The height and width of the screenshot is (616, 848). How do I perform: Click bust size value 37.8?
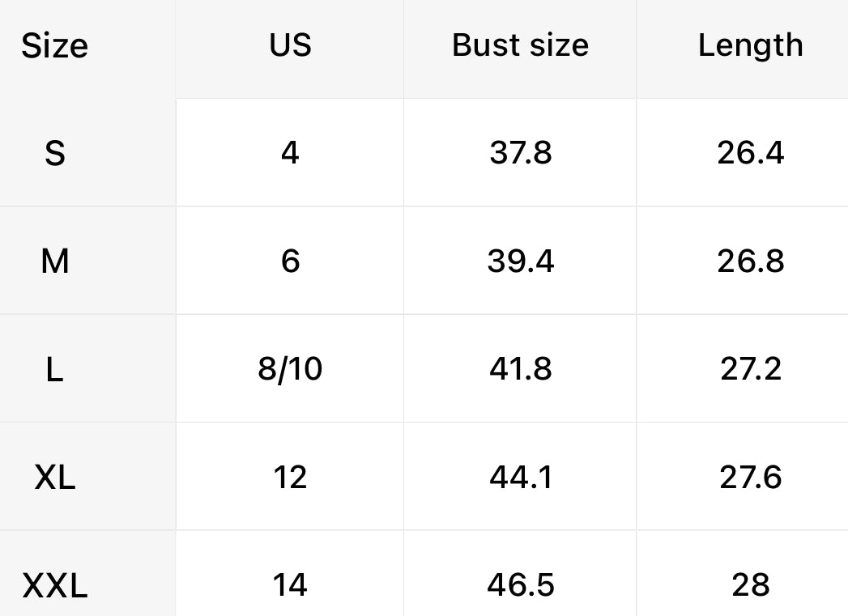(x=520, y=153)
